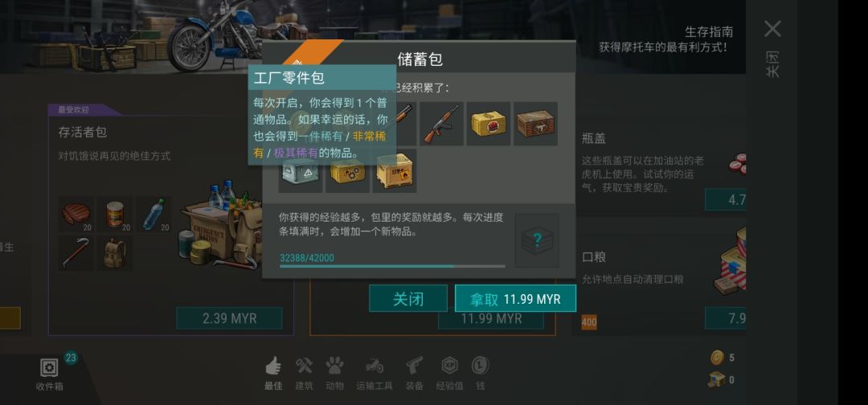Viewport: 868px width, 405px height.
Task: Open the 经验值 XP tab
Action: coord(449,374)
